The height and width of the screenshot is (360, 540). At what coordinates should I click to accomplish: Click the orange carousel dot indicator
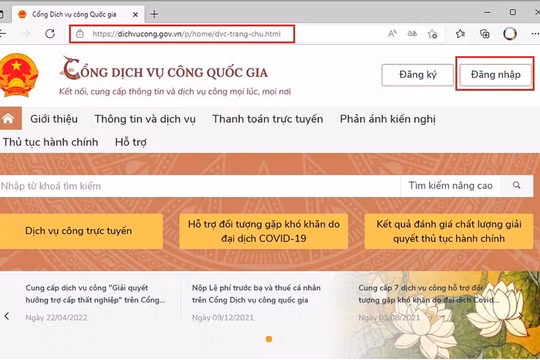tap(269, 339)
